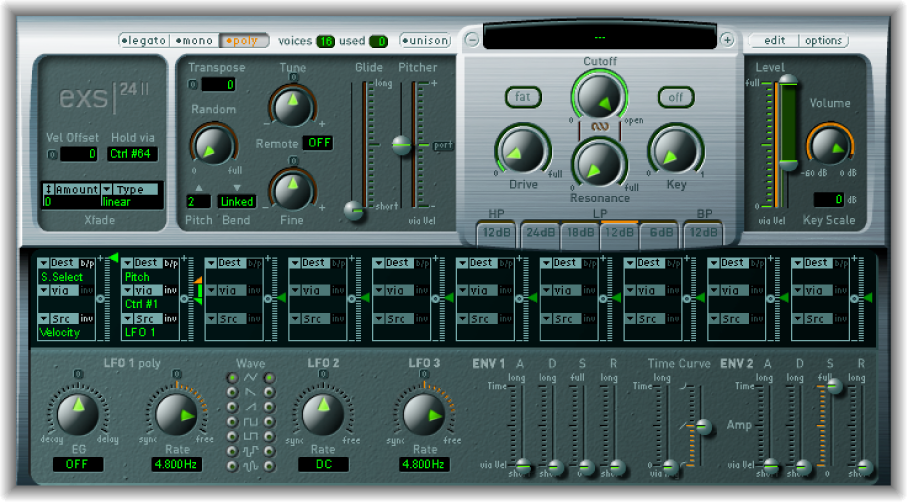Click the downward sawtooth waveform icon
The image size is (908, 502).
tap(250, 392)
